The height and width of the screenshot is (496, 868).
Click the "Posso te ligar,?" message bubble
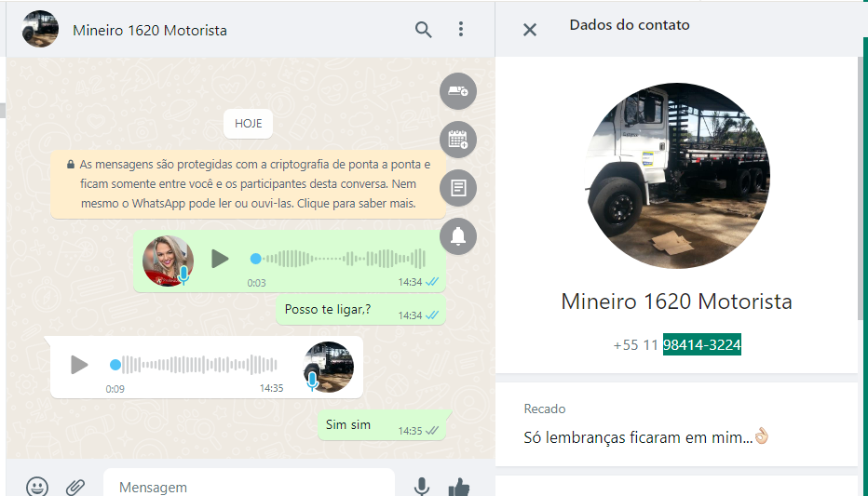click(328, 310)
